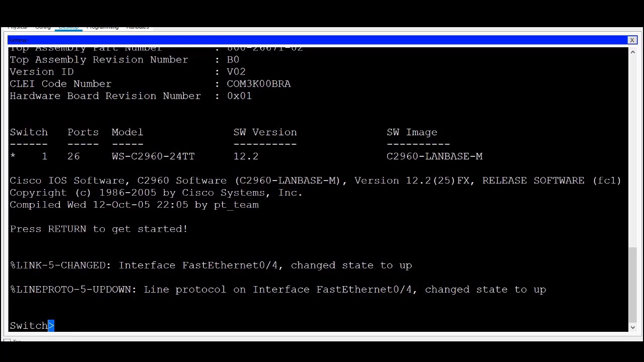Viewport: 644px width, 362px height.
Task: Click the scrollbar down arrow
Action: tap(632, 327)
